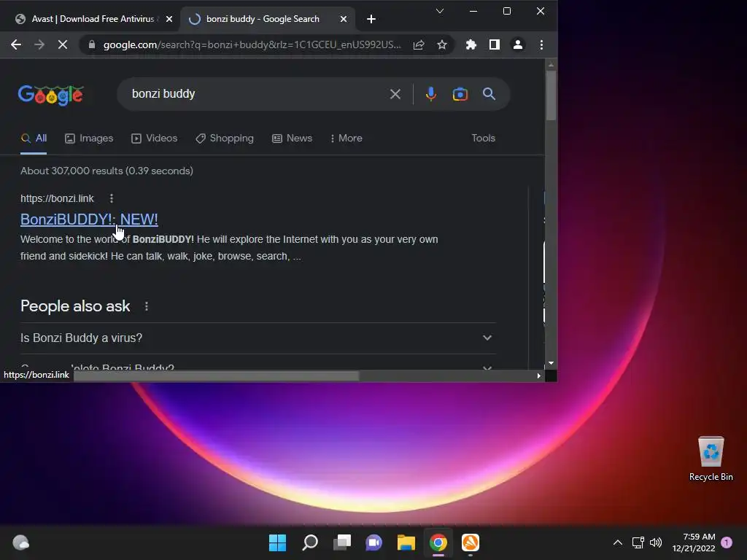Viewport: 747px width, 560px height.
Task: Switch to News results
Action: tap(292, 138)
